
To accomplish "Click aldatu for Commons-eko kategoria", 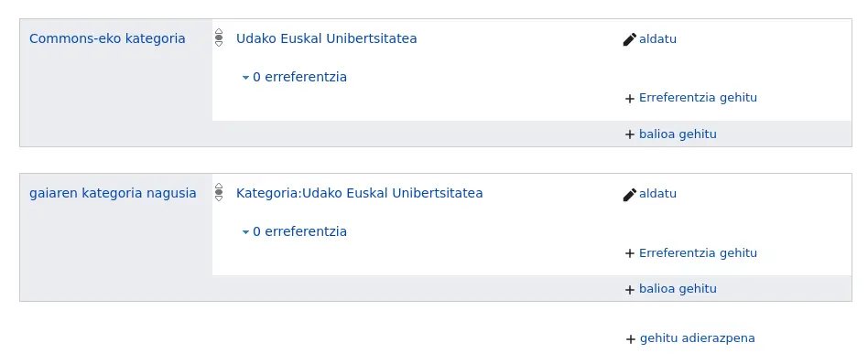I will coord(657,39).
